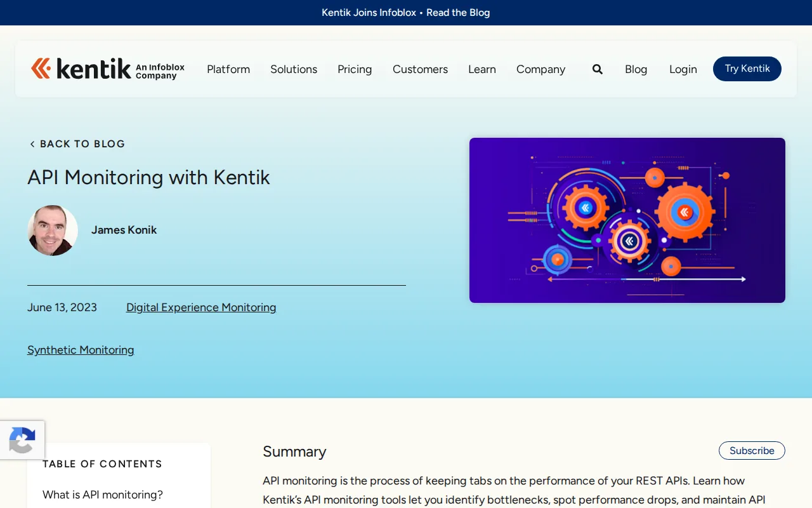Image resolution: width=812 pixels, height=508 pixels.
Task: Jump to 'What is API monitoring?' section
Action: [103, 495]
